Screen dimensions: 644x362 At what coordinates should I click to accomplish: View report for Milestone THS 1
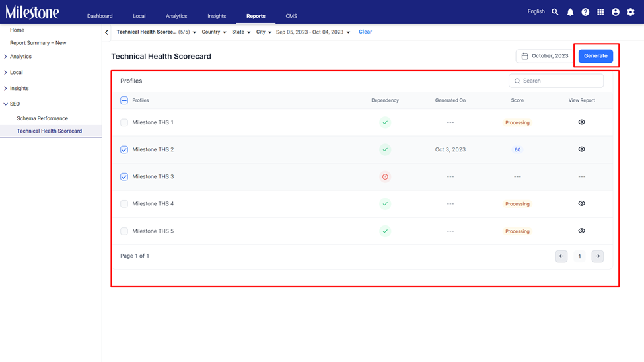click(x=581, y=122)
